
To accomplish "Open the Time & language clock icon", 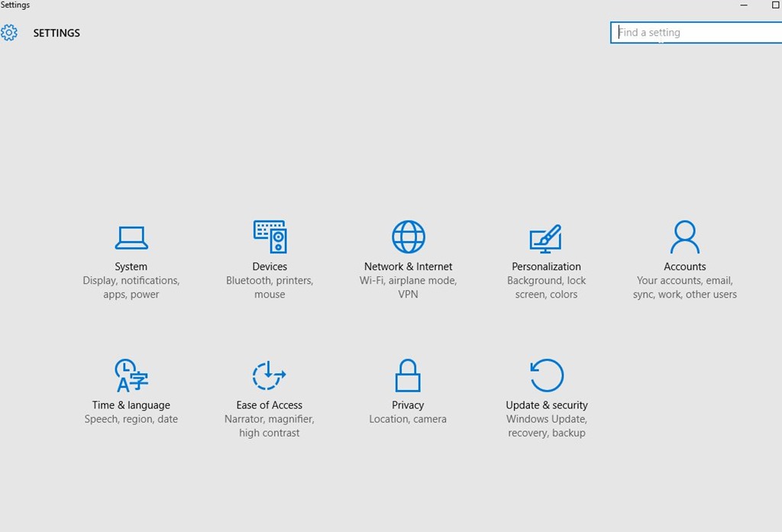I will [131, 376].
